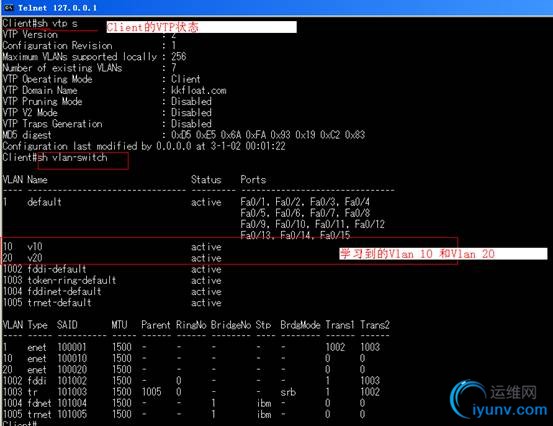This screenshot has height=426, width=553.
Task: Click Parent value '1005' in tr row
Action: pos(151,392)
